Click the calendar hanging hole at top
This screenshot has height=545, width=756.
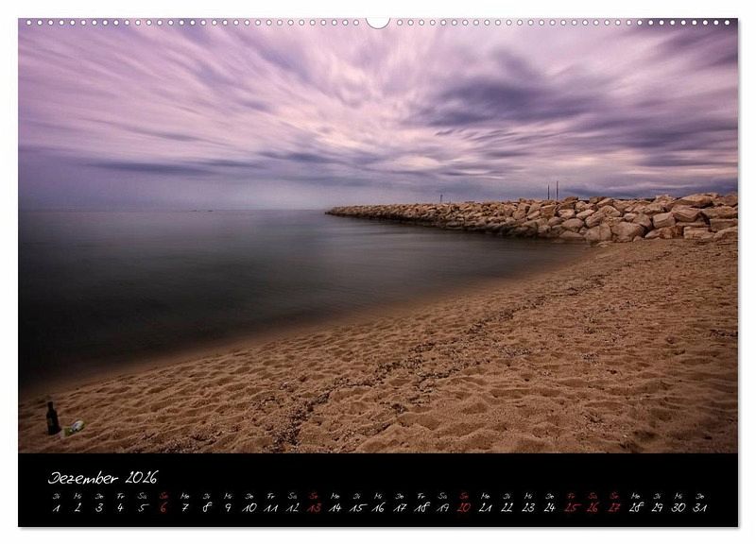(x=378, y=22)
